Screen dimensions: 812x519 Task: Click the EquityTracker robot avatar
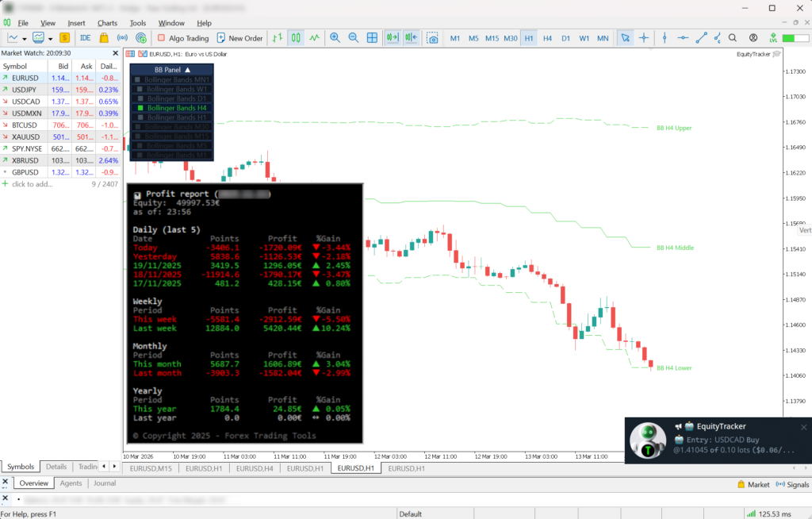(x=649, y=440)
